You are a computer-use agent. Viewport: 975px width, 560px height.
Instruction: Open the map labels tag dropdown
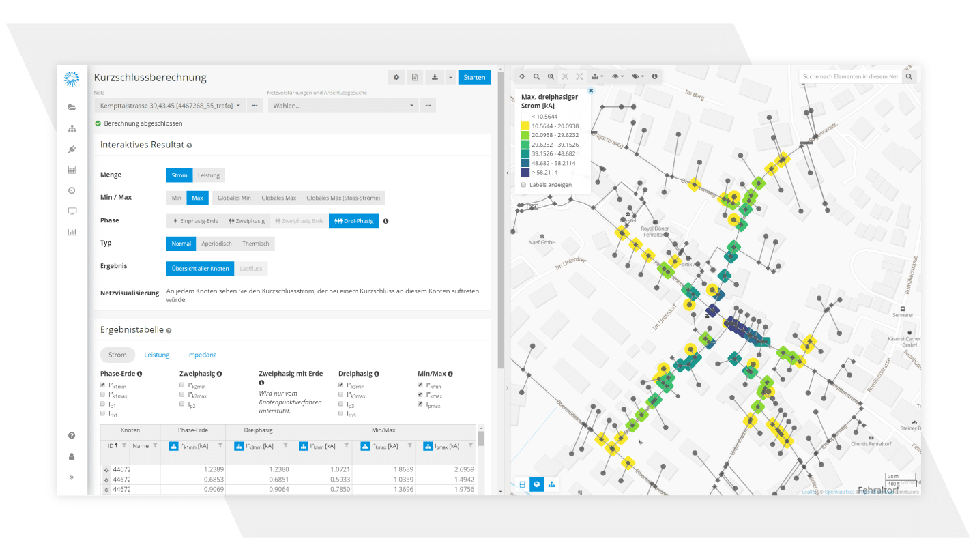(x=638, y=77)
